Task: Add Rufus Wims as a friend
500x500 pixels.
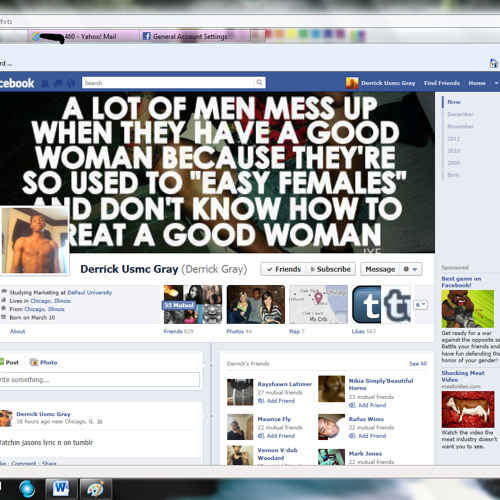Action: [x=368, y=436]
